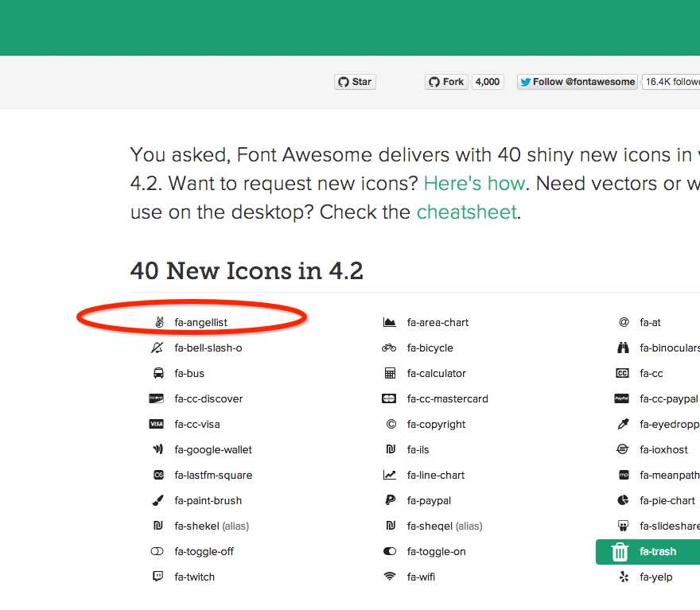Viewport: 700px width, 610px height.
Task: Open the fa-bus text link
Action: [189, 373]
